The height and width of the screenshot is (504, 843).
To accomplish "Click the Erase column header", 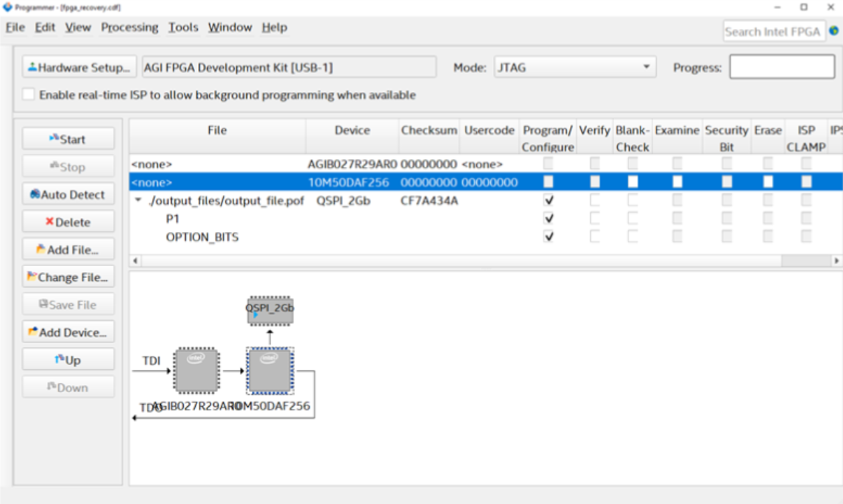I will 768,137.
